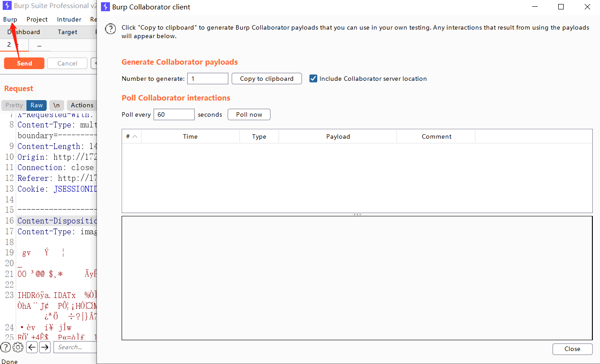Click the Burp Suite lightning logo in main window

point(7,6)
